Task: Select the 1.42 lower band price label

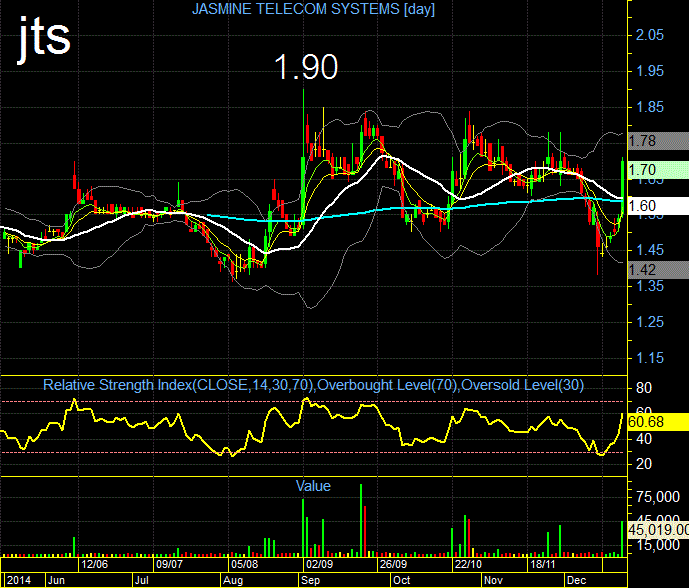Action: pos(658,269)
